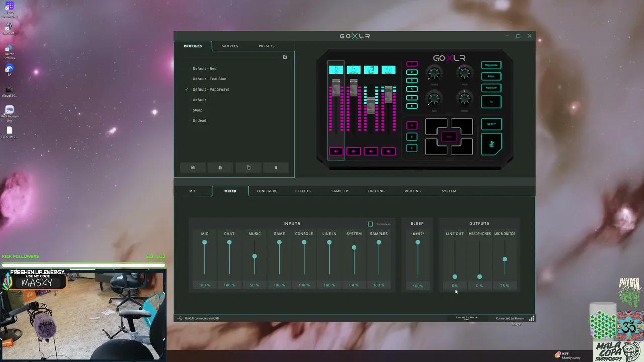Click the System channel icon on the device
Screen dimensions: 644x362
pyautogui.click(x=388, y=70)
